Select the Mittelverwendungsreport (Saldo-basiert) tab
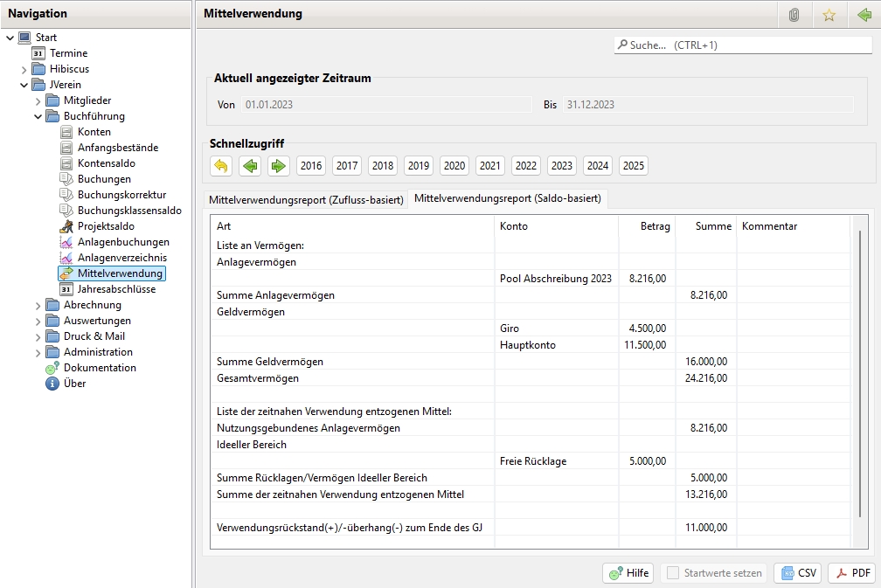 507,198
